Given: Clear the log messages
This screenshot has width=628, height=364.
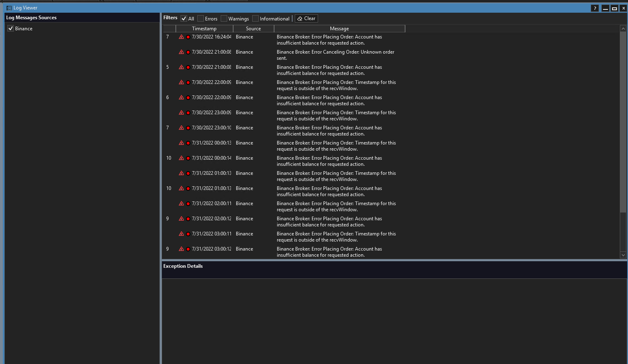Looking at the screenshot, I should (306, 18).
